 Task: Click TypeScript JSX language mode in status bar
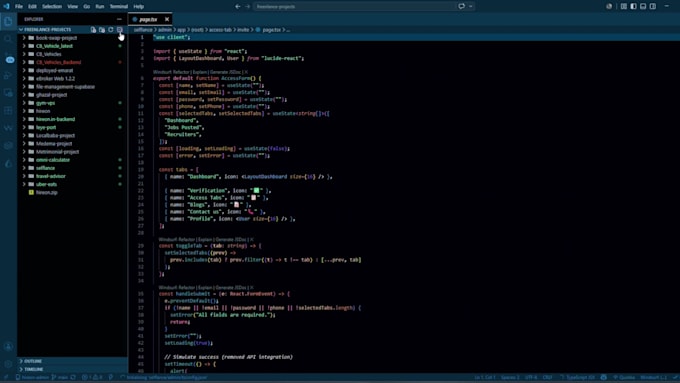pos(580,377)
